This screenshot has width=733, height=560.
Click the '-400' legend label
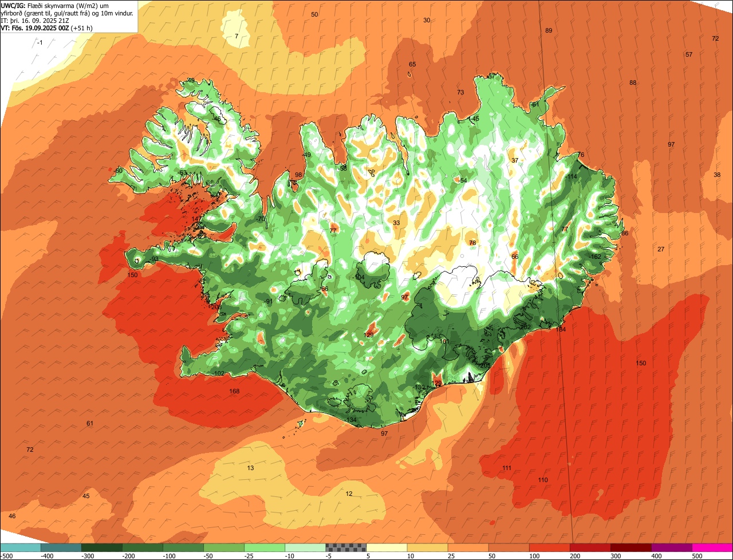[x=48, y=556]
